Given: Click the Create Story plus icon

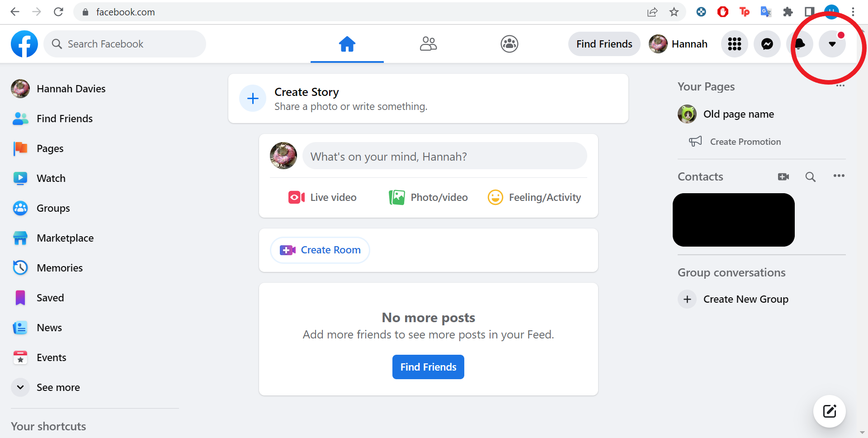Looking at the screenshot, I should [x=253, y=98].
